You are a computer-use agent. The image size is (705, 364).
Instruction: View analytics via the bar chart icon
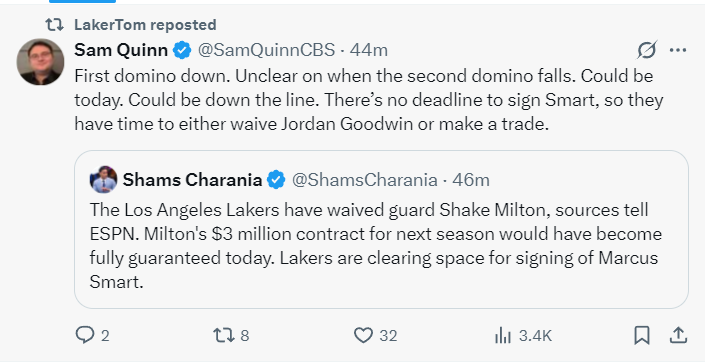504,335
